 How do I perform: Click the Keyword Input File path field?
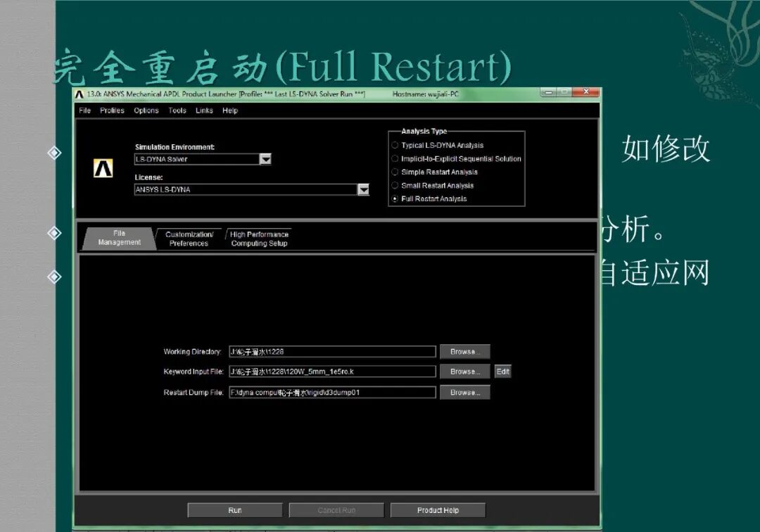click(332, 372)
